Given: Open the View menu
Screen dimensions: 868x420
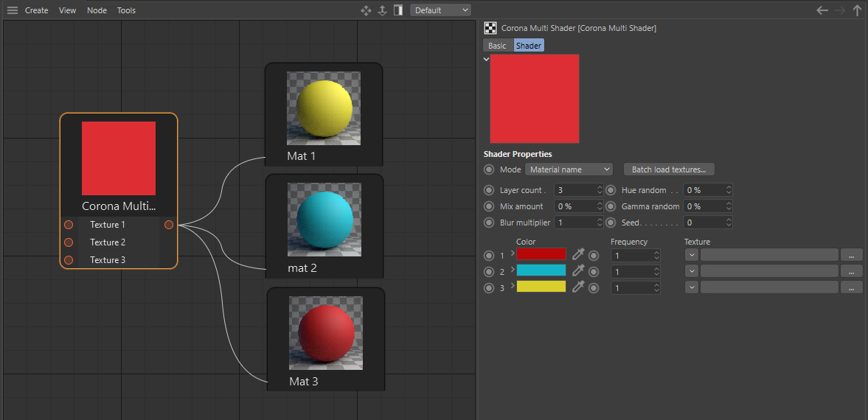Looking at the screenshot, I should tap(68, 10).
